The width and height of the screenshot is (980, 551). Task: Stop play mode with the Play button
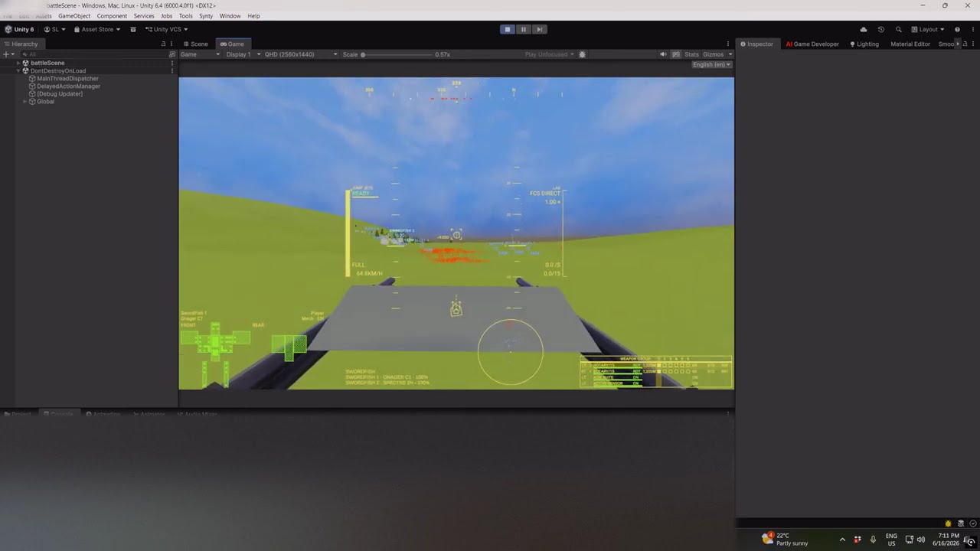point(507,29)
